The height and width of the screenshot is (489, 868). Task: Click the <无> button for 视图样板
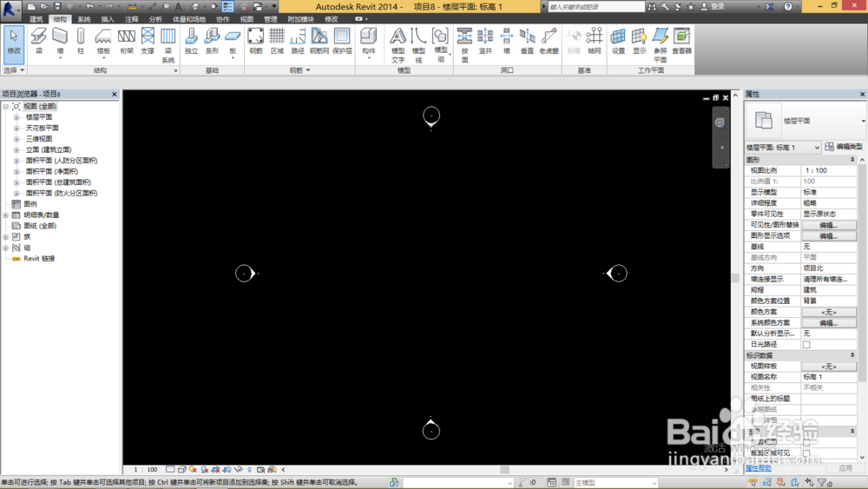(829, 366)
